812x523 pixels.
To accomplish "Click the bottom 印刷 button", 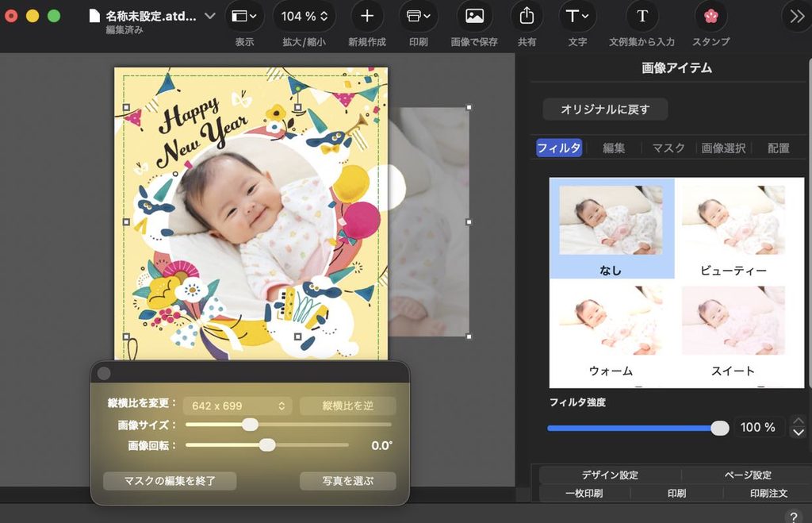I will [x=676, y=493].
